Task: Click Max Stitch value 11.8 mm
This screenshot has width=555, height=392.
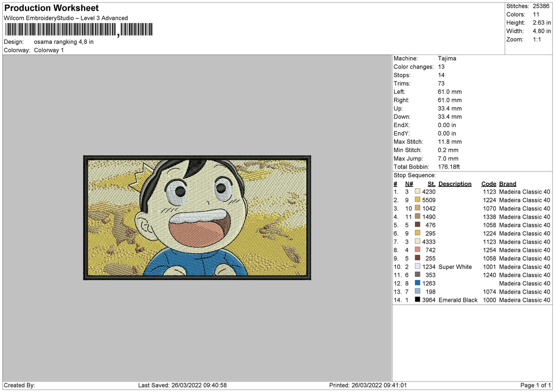Action: [450, 142]
